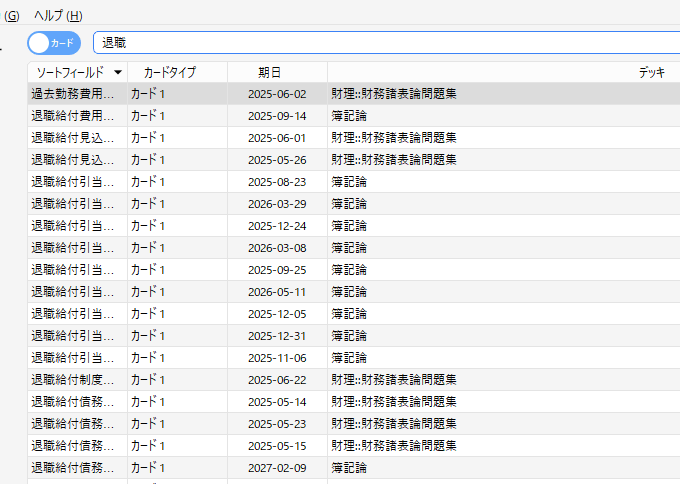The height and width of the screenshot is (484, 680).
Task: Select the card row due 2025-08-23
Action: point(72,182)
